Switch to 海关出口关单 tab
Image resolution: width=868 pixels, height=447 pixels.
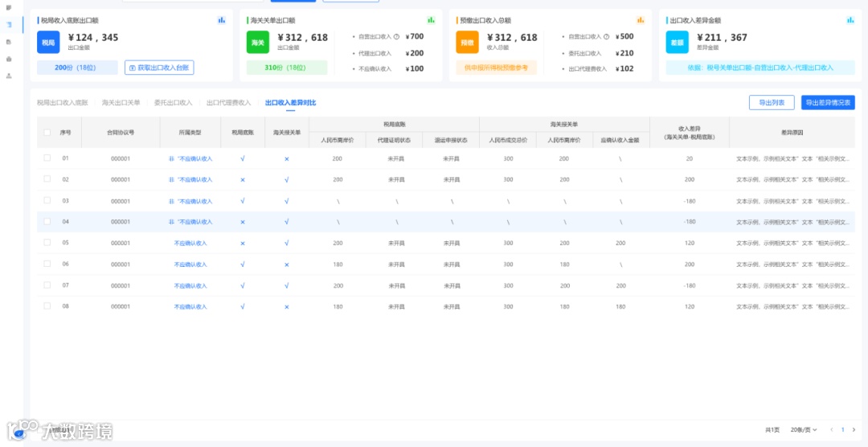point(121,102)
